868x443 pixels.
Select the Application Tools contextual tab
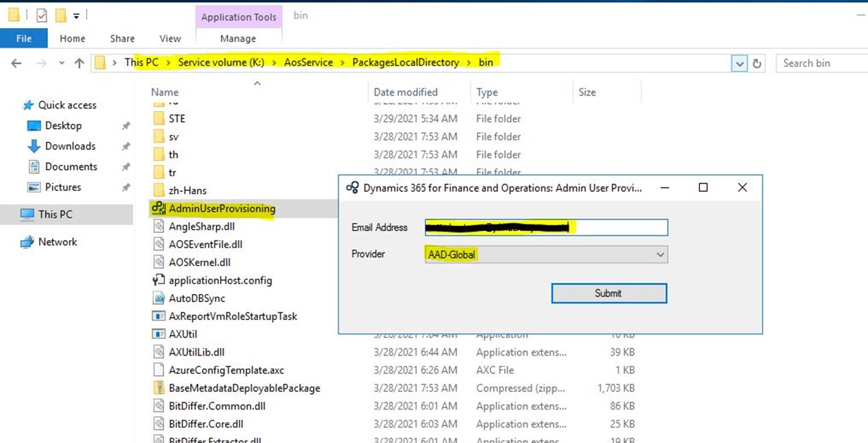(238, 17)
